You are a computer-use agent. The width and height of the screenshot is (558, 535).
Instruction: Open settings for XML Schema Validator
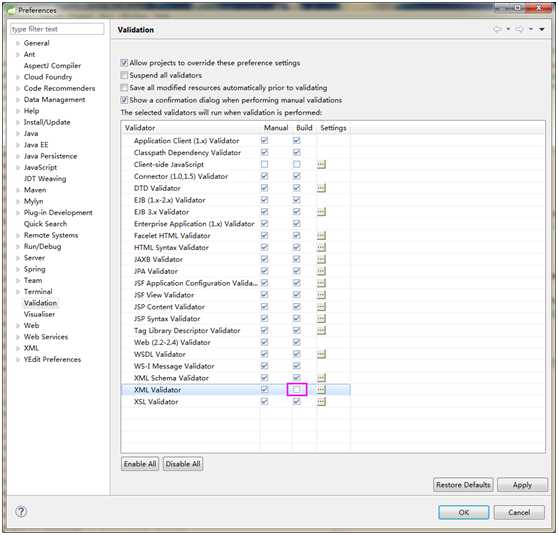(321, 378)
